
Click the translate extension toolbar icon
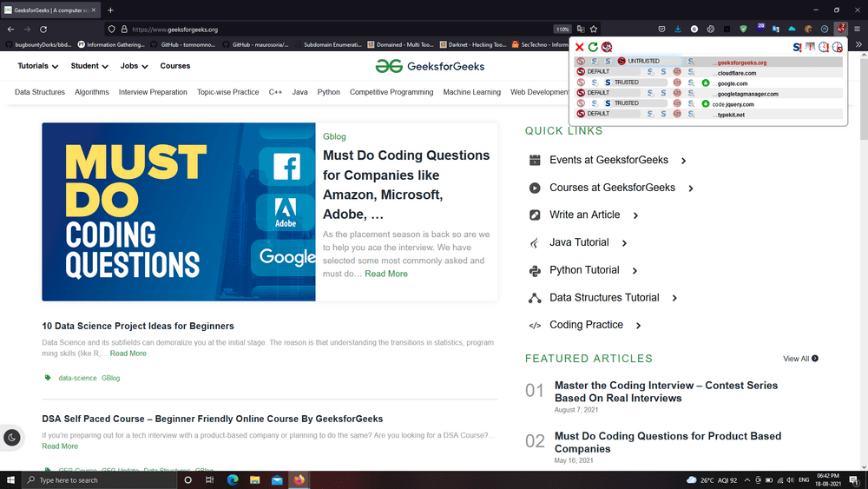coord(775,29)
